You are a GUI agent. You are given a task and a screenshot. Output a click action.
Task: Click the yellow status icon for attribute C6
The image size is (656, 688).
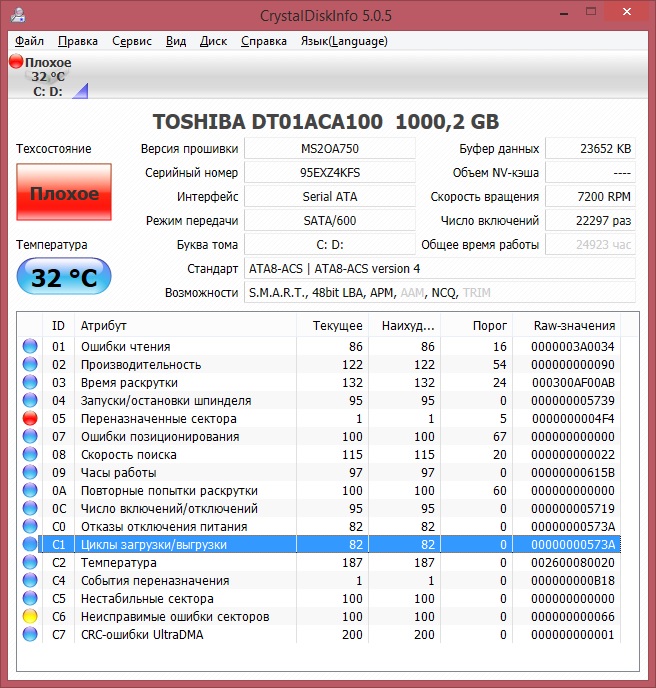30,616
